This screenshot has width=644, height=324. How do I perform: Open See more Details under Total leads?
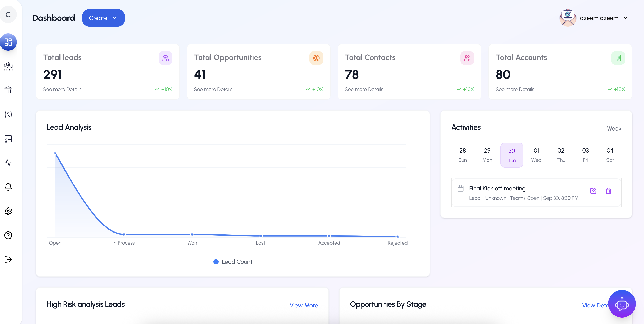point(62,89)
